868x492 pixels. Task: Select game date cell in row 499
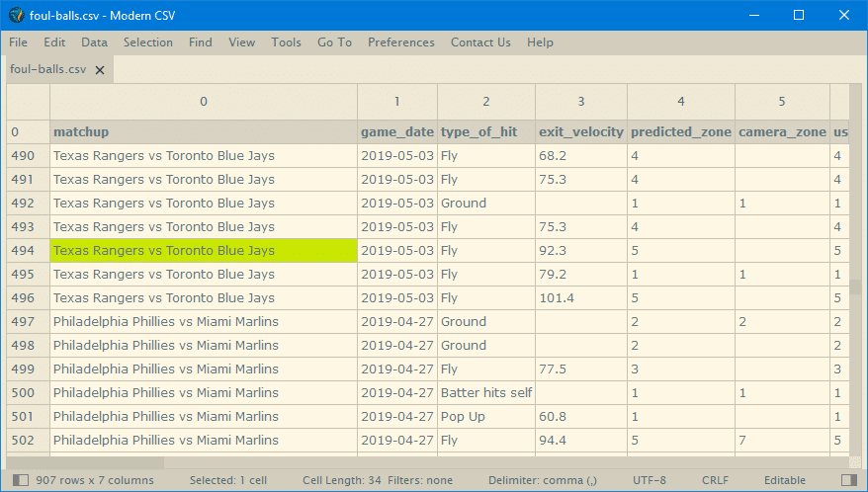[396, 369]
